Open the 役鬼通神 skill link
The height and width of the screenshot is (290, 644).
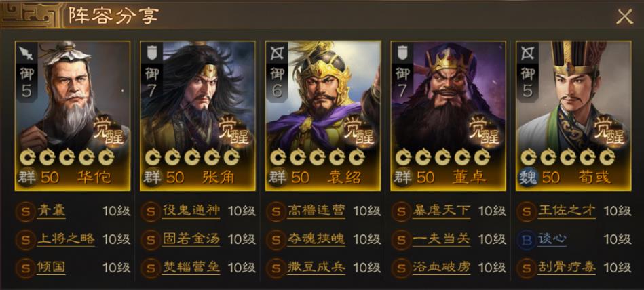[x=191, y=211]
